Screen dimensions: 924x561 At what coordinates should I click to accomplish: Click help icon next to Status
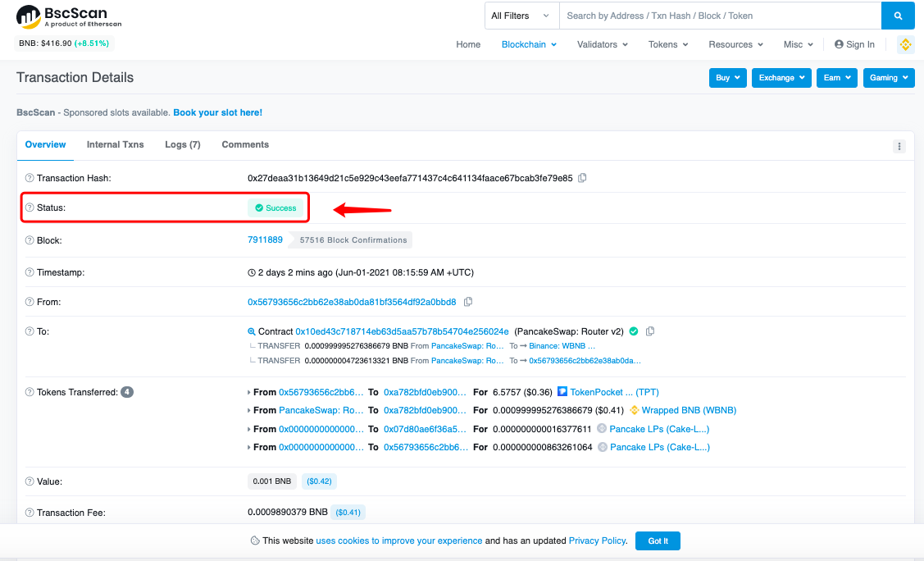point(30,208)
